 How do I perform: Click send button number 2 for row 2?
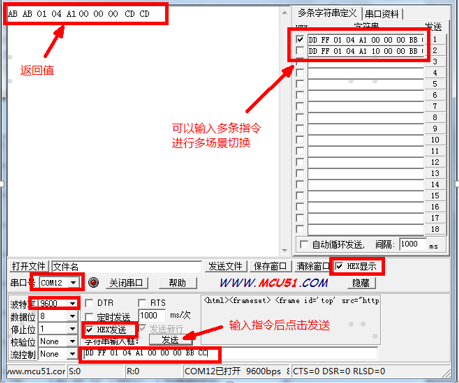435,51
